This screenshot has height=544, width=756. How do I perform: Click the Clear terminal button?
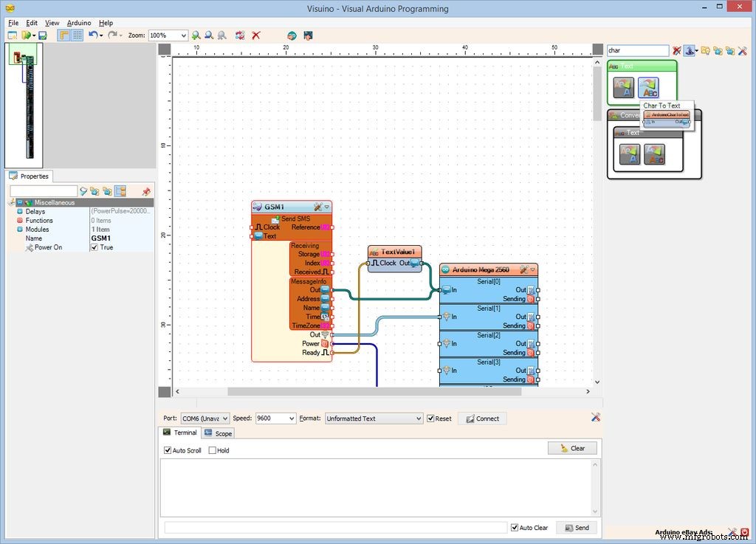click(572, 448)
